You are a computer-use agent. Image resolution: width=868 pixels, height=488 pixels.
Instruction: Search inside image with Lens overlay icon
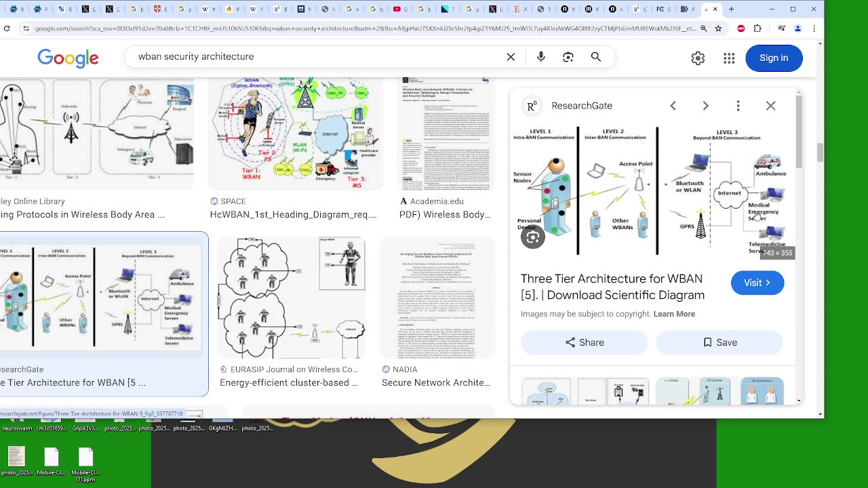533,237
